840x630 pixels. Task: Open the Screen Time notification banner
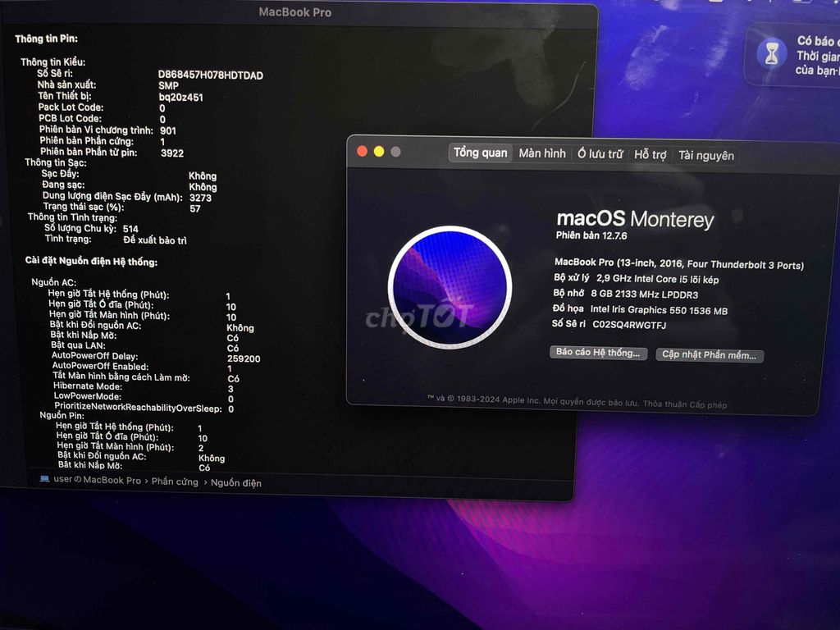click(x=793, y=55)
